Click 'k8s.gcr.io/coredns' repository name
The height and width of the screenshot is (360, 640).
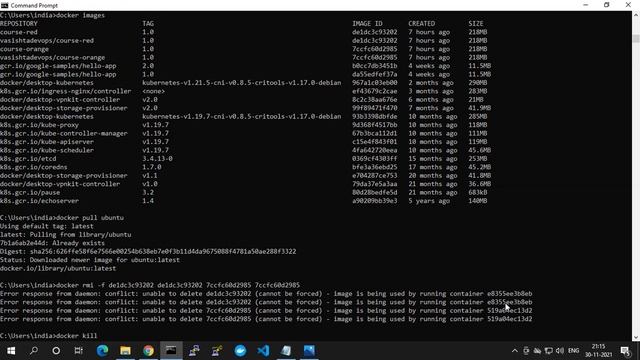tap(33, 167)
